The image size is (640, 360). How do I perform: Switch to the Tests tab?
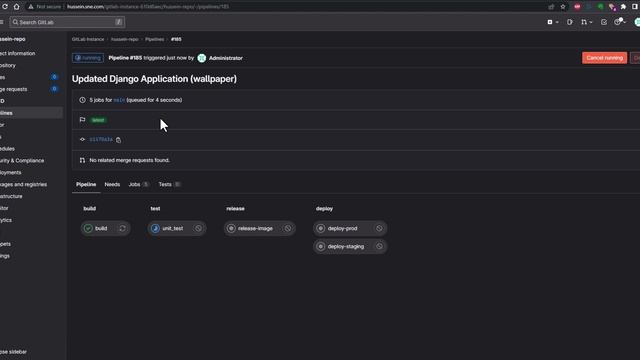point(169,184)
